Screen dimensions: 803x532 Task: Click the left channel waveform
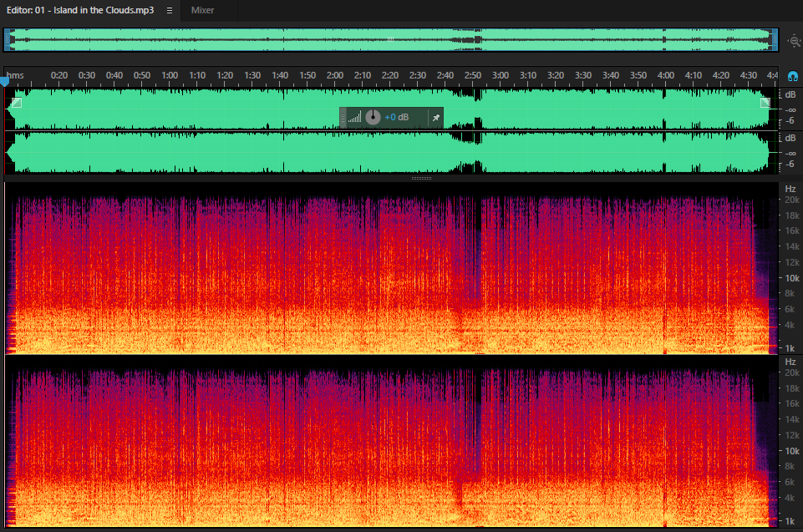[391, 109]
